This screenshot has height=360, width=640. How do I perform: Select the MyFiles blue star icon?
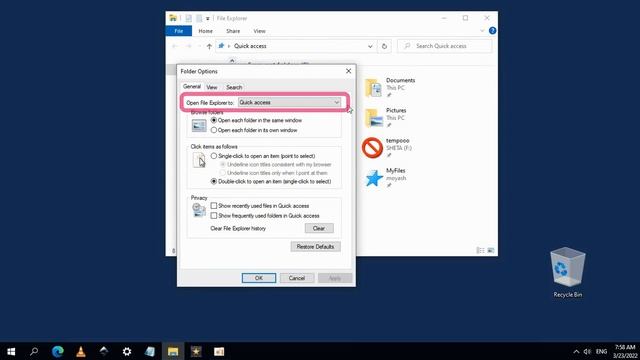374,178
